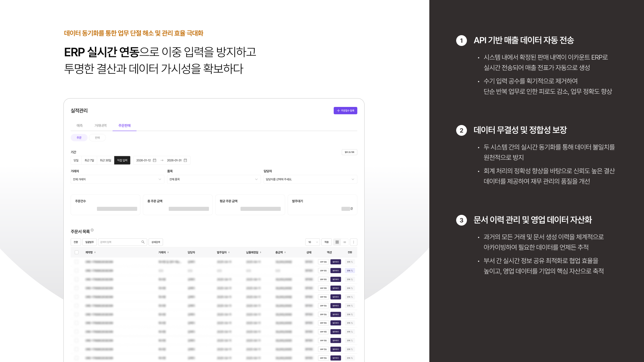Open the 담당자 selection dropdown
The height and width of the screenshot is (362, 644).
click(310, 179)
